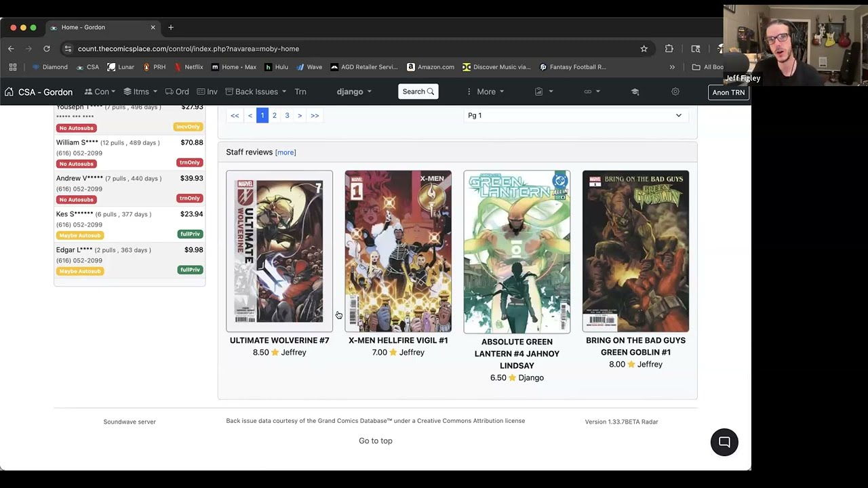
Task: Select customer Edgar L**** row
Action: 130,261
